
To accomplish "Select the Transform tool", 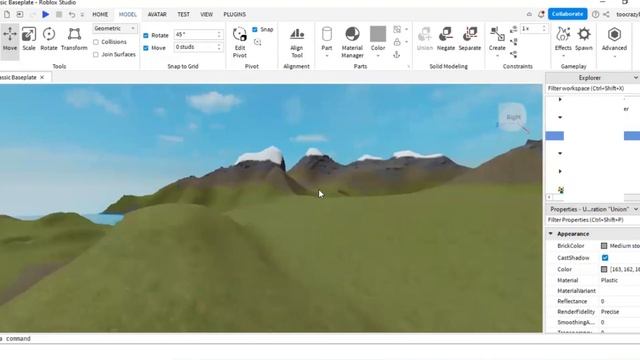I will (x=74, y=39).
